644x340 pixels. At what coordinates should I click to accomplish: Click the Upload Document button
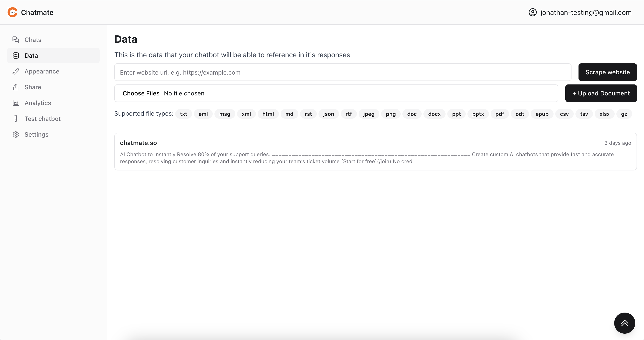[x=601, y=93]
